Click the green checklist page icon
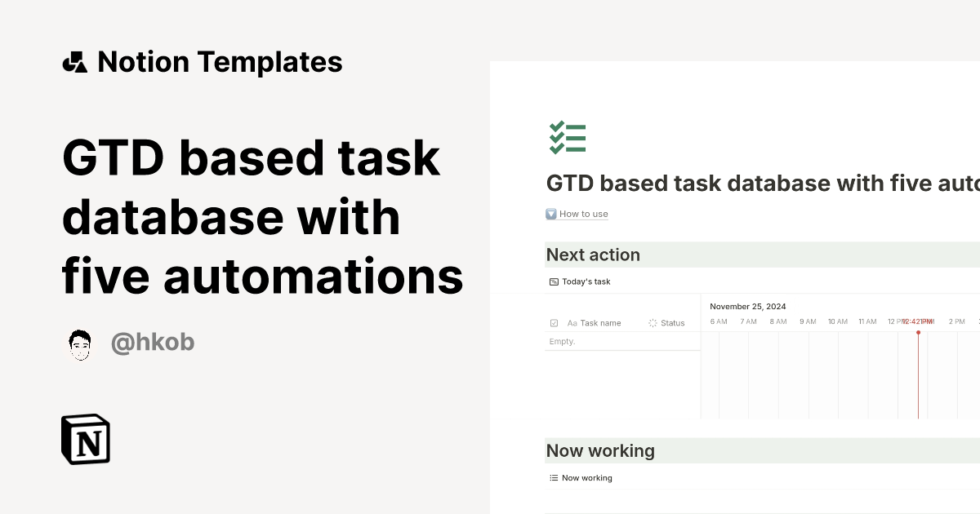The image size is (980, 514). click(568, 137)
